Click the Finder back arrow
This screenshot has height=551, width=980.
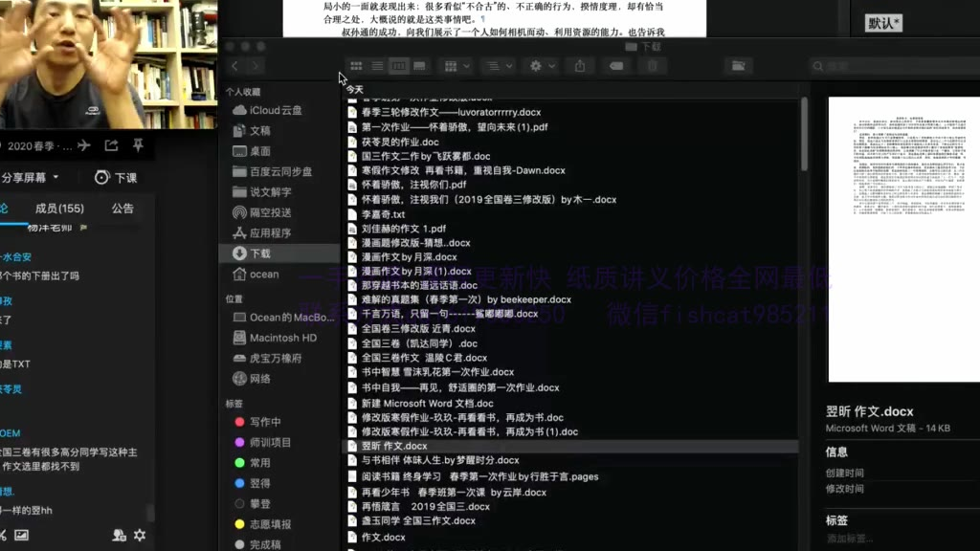pos(234,66)
